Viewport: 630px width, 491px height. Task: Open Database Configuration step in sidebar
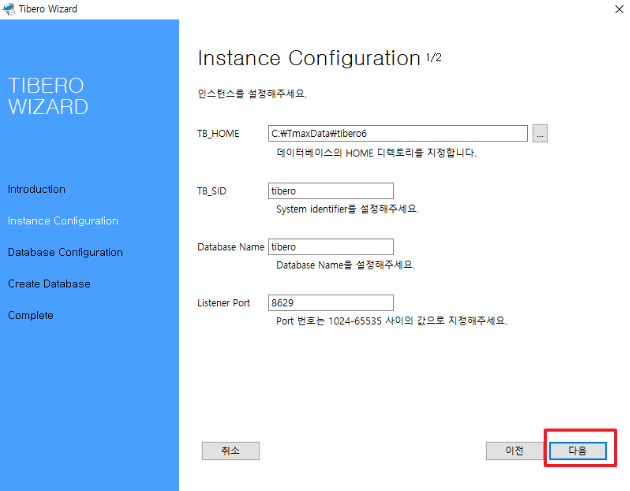point(65,252)
